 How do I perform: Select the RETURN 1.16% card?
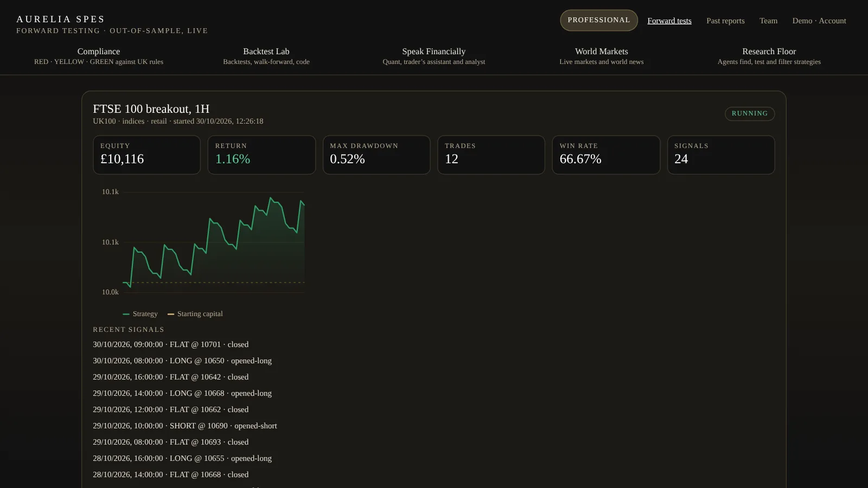click(261, 155)
